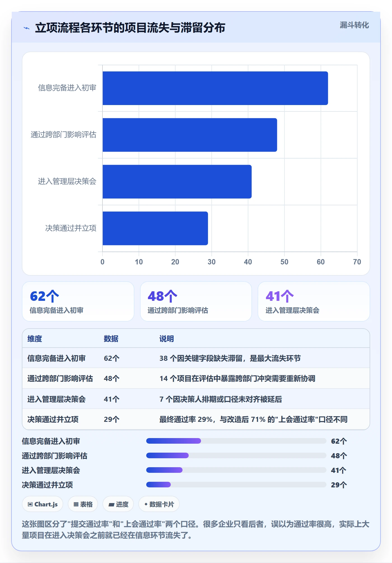Screen dimensions: 392x563
Task: Click the chart bar for 信息完备进入初审
Action: 215,88
